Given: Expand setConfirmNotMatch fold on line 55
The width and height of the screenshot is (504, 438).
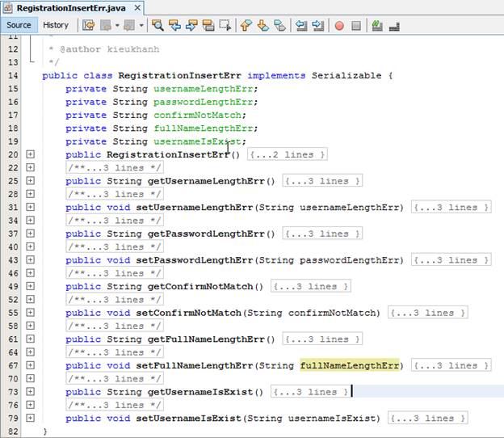Looking at the screenshot, I should point(30,313).
